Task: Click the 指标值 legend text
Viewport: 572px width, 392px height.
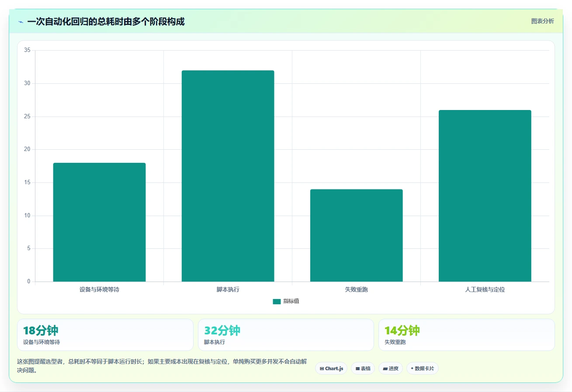Action: [x=291, y=301]
